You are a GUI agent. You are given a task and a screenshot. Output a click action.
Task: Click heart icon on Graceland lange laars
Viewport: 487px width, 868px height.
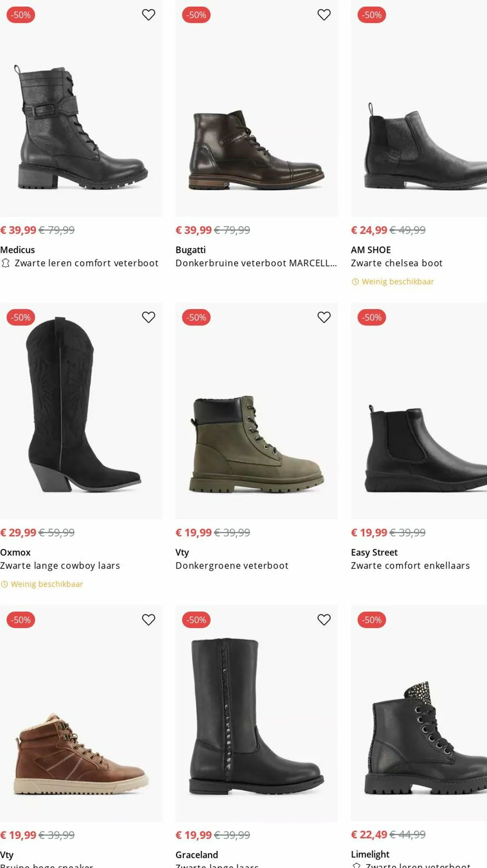click(x=324, y=620)
